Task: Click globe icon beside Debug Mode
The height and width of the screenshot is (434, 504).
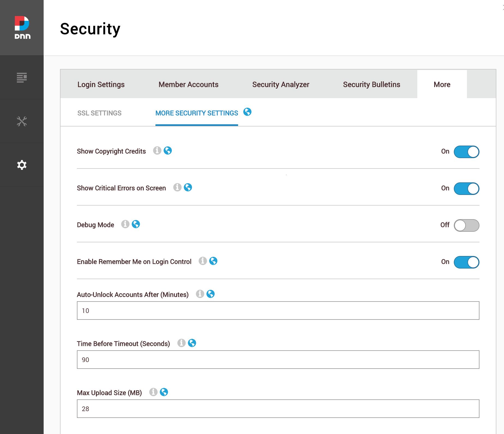Action: 136,224
